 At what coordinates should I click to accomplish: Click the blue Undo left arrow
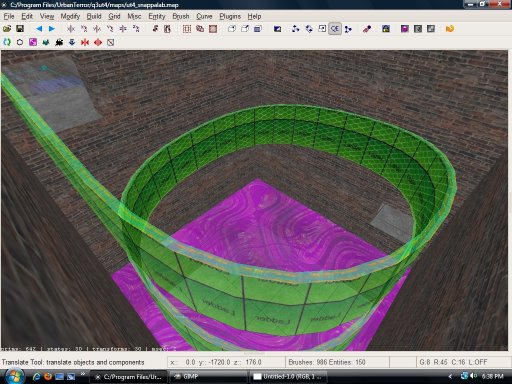[x=39, y=29]
